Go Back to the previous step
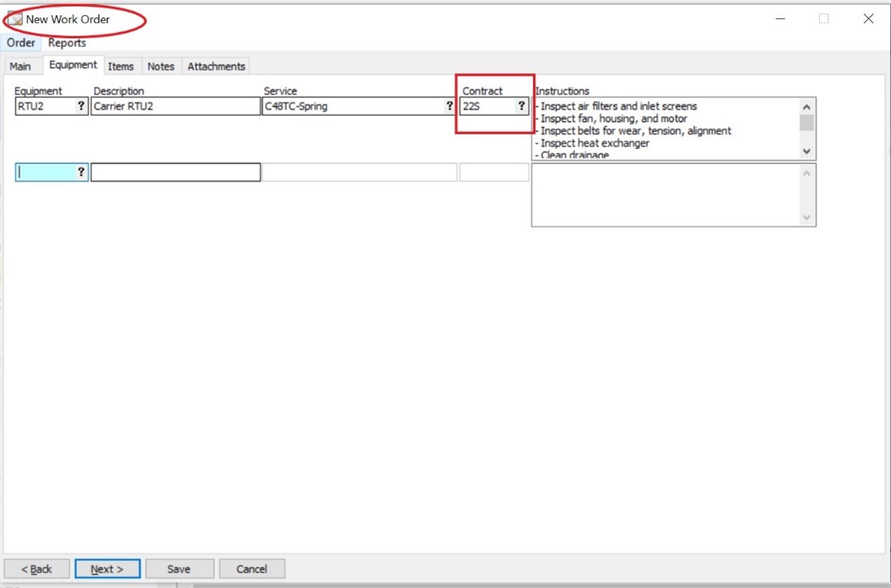891x588 pixels. 37,569
